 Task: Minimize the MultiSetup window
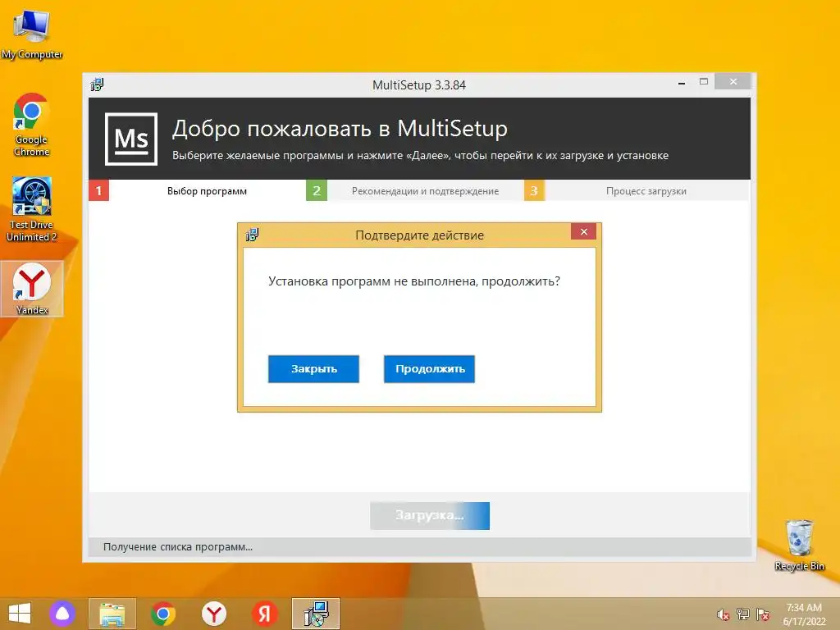click(682, 83)
